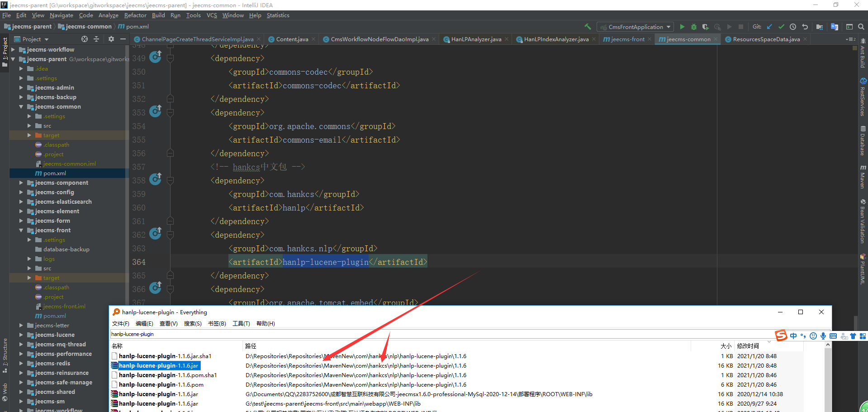The image size is (868, 412).
Task: Open the Refactor menu
Action: point(135,15)
